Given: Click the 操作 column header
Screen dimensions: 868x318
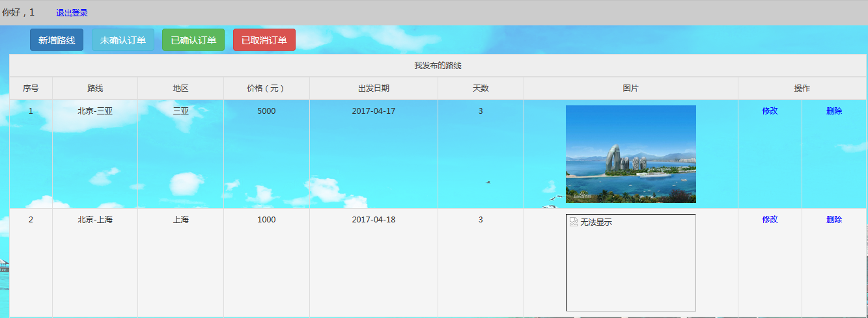Looking at the screenshot, I should coord(802,88).
